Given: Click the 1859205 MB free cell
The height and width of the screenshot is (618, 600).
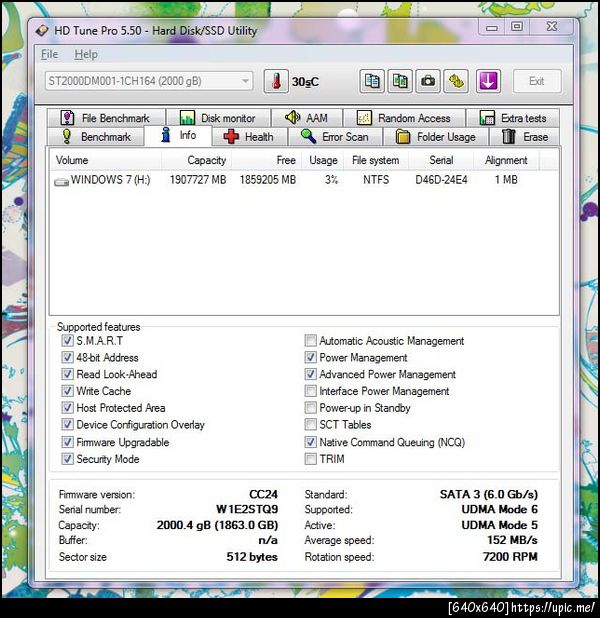Looking at the screenshot, I should (x=268, y=180).
